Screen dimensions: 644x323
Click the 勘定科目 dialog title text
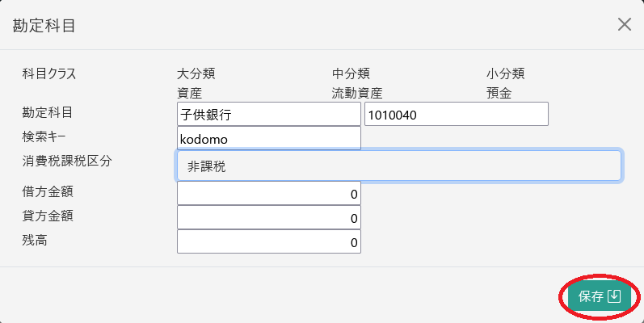(44, 25)
